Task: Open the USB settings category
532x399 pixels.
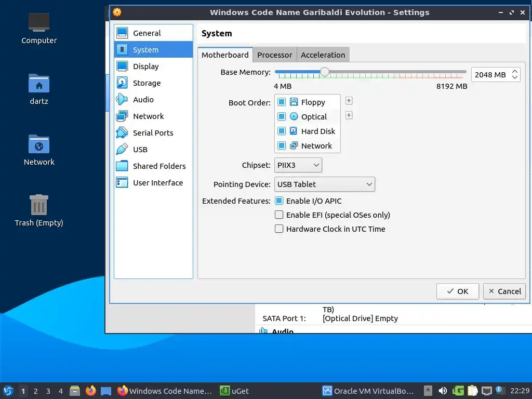Action: pyautogui.click(x=153, y=149)
